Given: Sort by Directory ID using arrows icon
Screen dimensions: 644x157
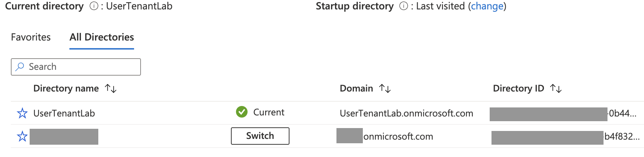Looking at the screenshot, I should click(556, 88).
